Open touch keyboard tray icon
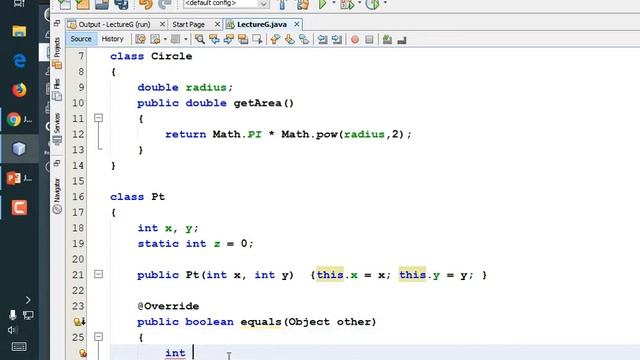640x360 pixels. (19, 347)
